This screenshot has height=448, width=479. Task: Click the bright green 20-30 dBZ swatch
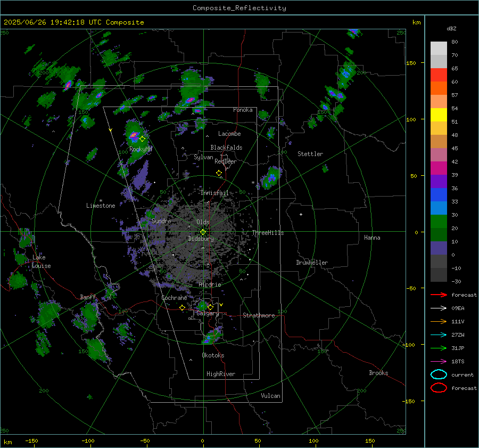[439, 222]
